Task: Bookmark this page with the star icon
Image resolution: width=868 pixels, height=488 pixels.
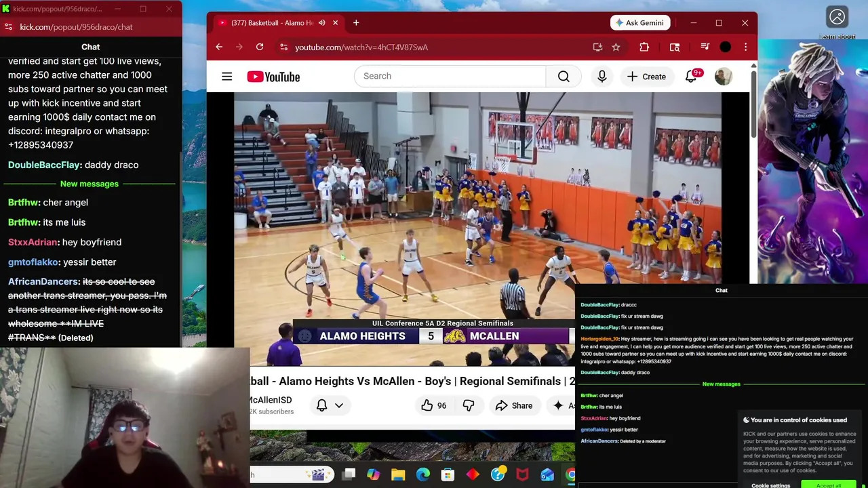Action: [616, 47]
